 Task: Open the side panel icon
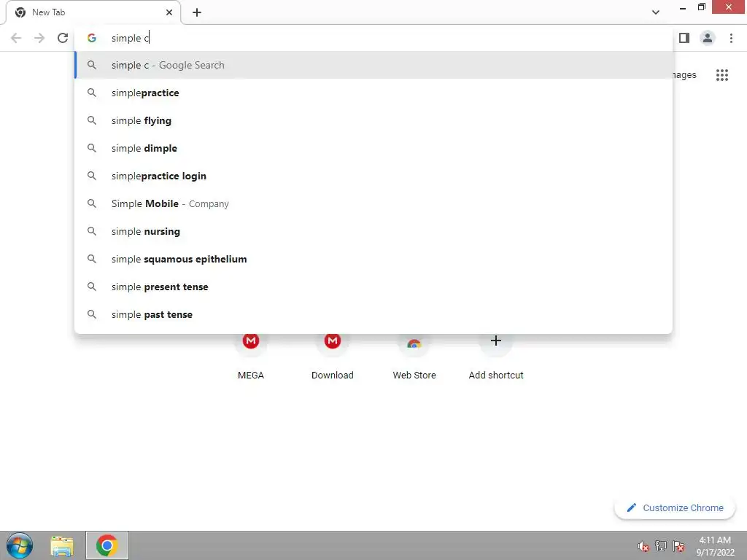click(684, 38)
